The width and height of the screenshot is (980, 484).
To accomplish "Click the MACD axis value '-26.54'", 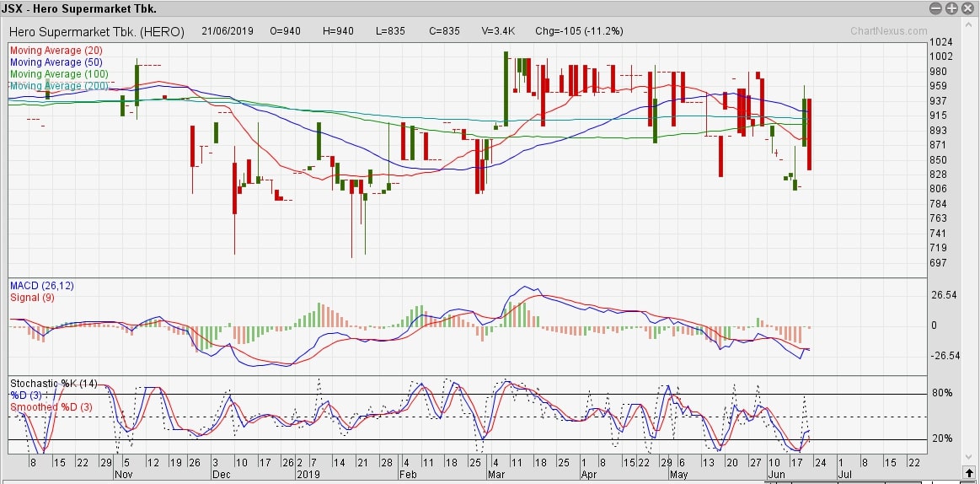I will click(945, 356).
